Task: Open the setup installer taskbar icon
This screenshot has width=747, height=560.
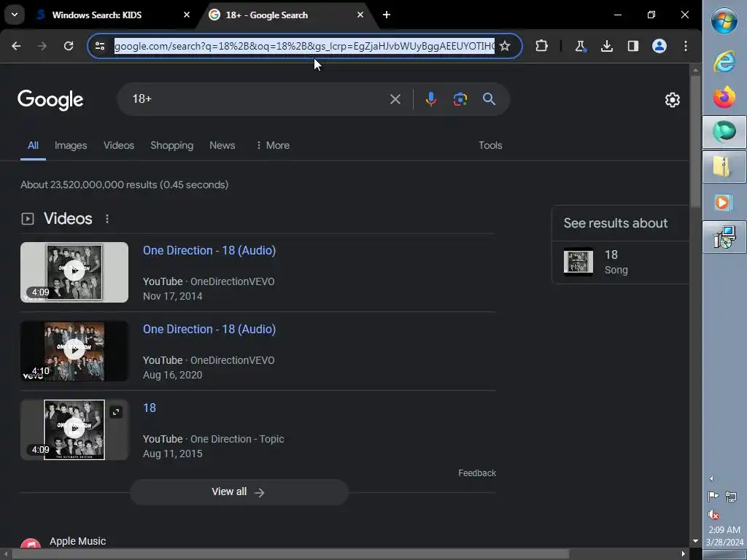Action: (724, 237)
